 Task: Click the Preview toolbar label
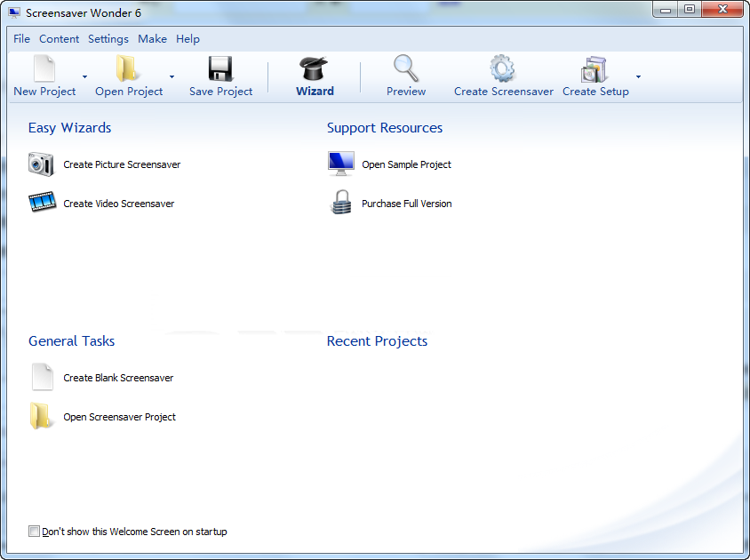pos(405,92)
